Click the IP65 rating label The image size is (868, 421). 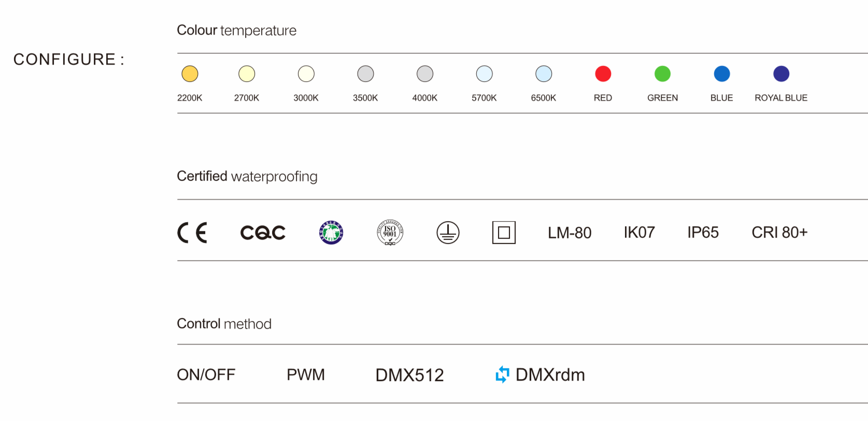(703, 233)
